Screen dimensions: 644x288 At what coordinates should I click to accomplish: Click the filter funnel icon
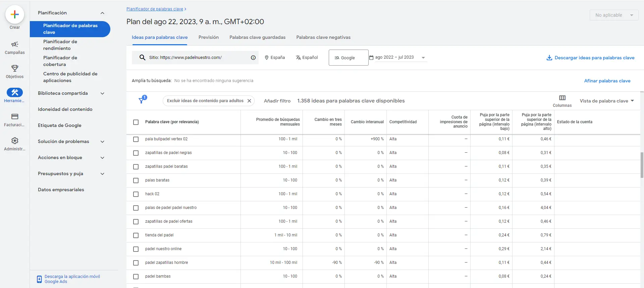click(142, 100)
